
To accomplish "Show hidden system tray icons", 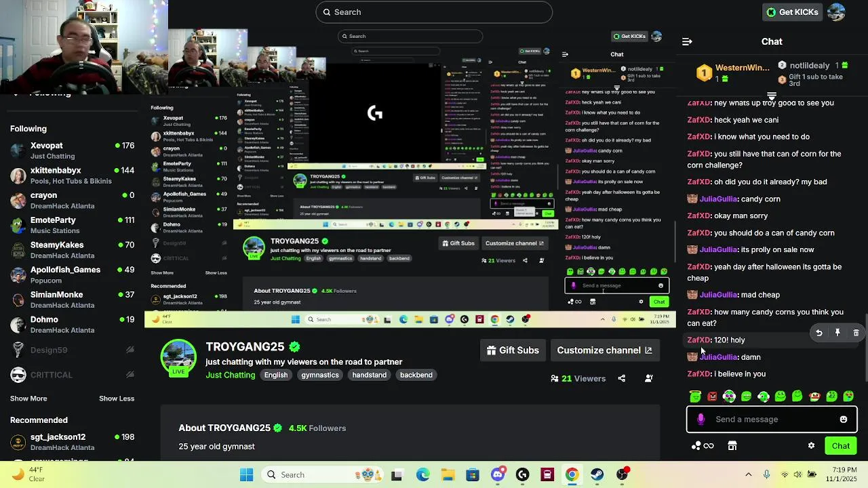I will pos(748,474).
